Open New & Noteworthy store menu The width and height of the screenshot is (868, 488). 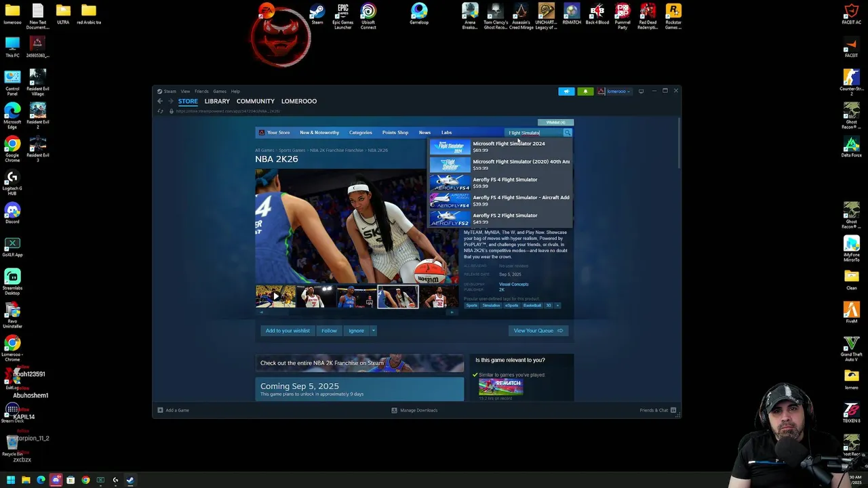click(319, 133)
